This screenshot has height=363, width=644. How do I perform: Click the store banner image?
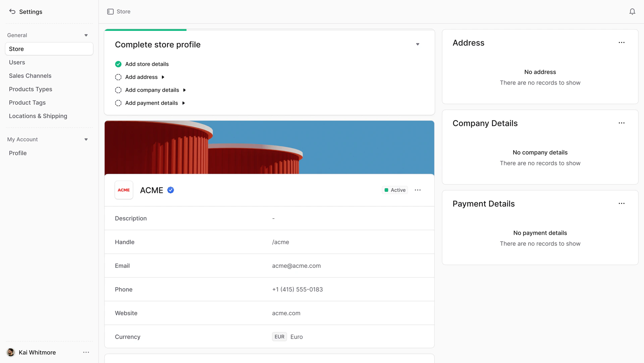269,147
